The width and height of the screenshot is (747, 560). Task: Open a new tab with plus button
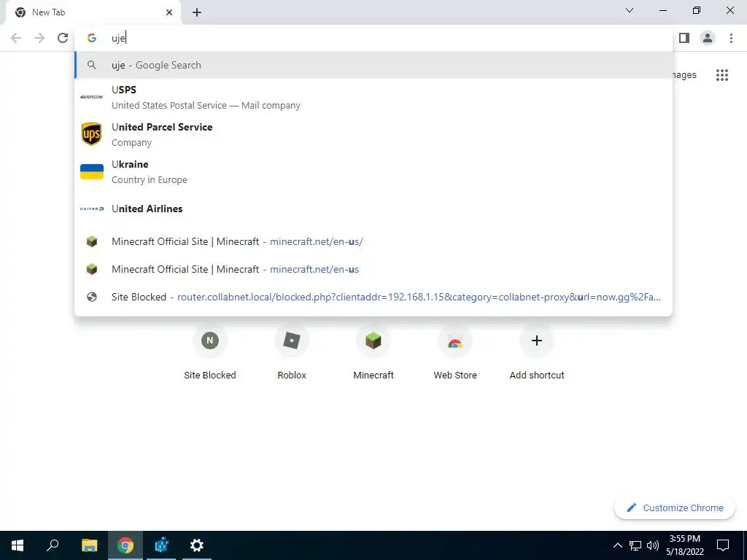(x=197, y=12)
